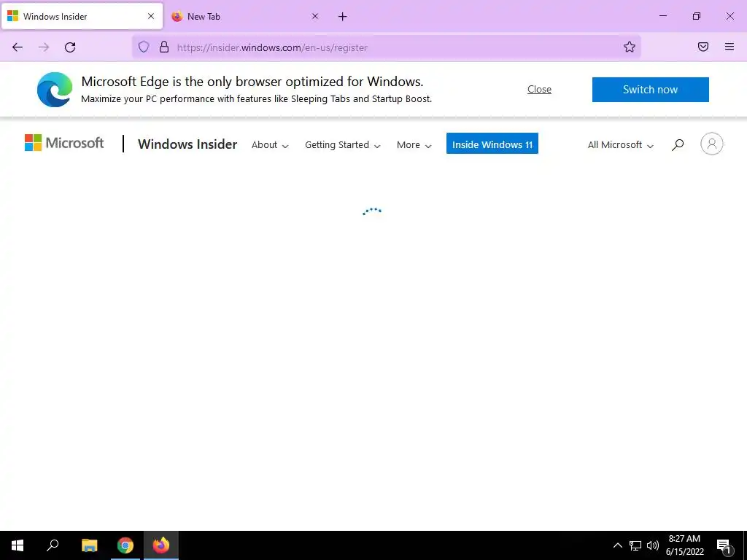Go back to the previous page
Image resolution: width=747 pixels, height=560 pixels.
(x=18, y=47)
